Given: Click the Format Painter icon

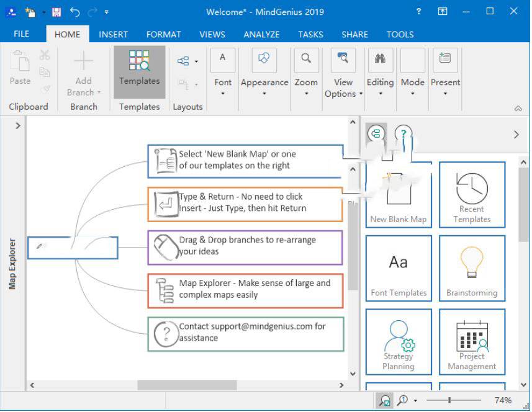Looking at the screenshot, I should [45, 89].
